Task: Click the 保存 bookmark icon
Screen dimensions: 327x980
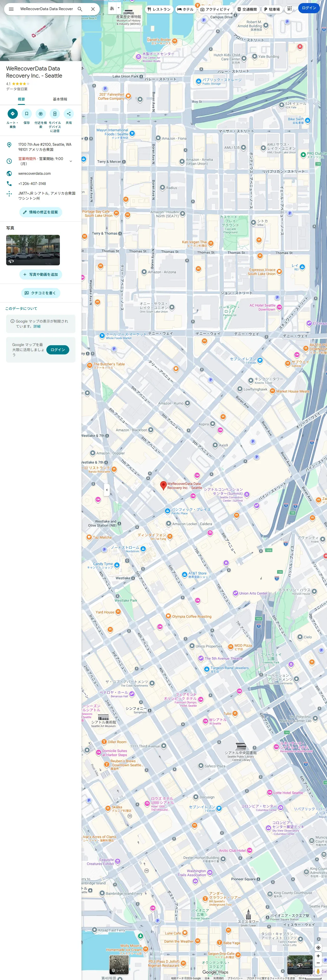Action: point(27,113)
